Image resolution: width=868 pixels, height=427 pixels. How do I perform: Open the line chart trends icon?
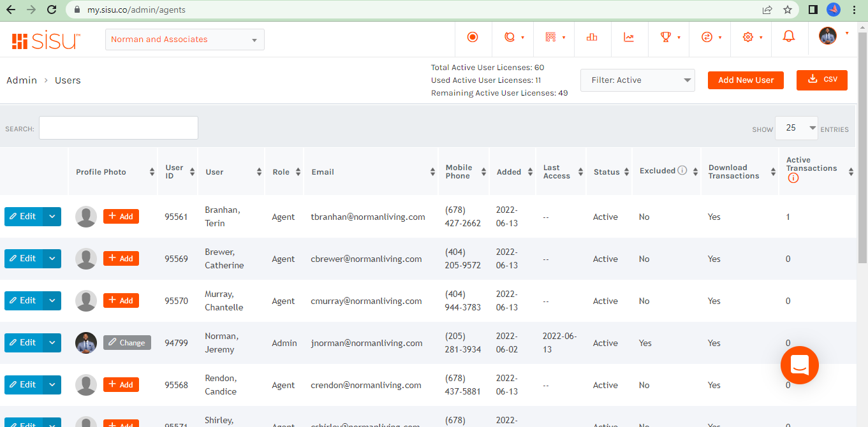click(x=629, y=37)
